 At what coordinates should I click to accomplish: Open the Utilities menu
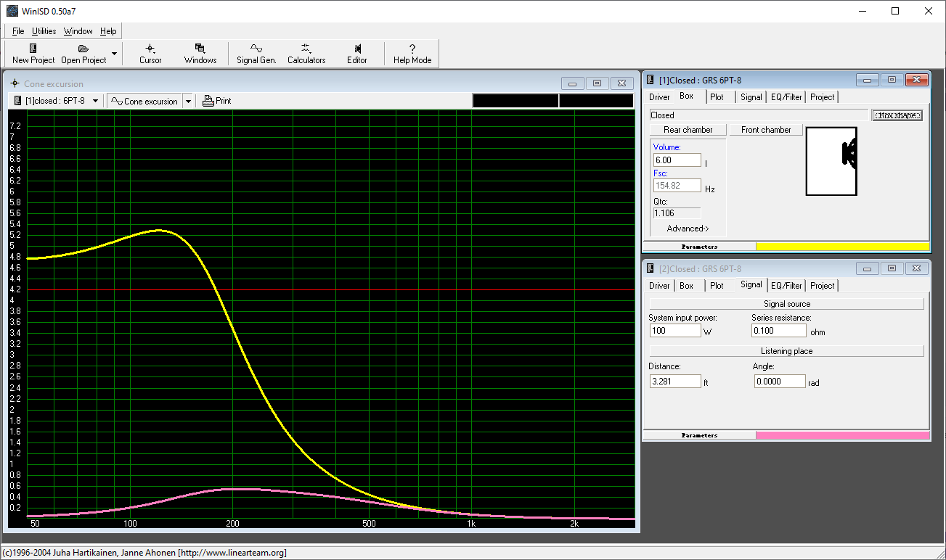tap(44, 31)
